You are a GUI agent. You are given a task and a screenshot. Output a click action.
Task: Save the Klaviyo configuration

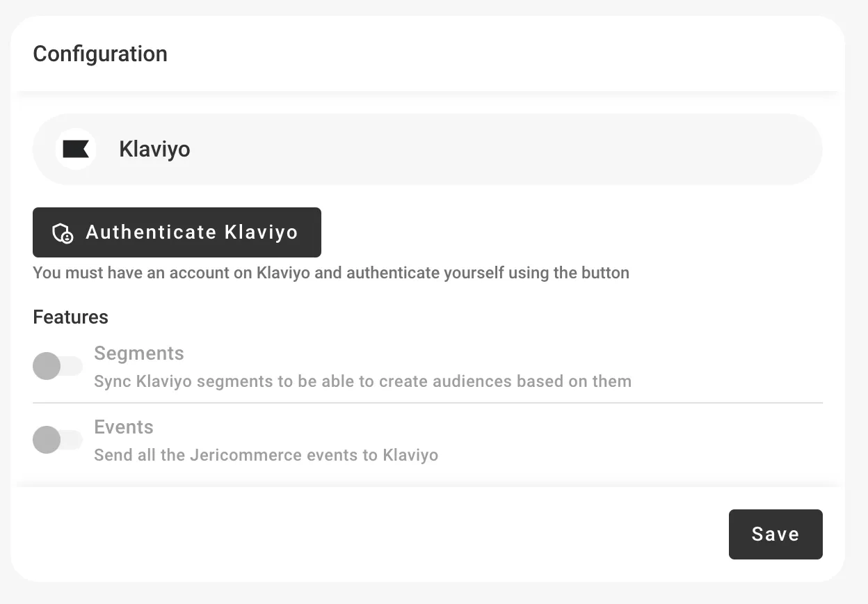[x=775, y=534]
